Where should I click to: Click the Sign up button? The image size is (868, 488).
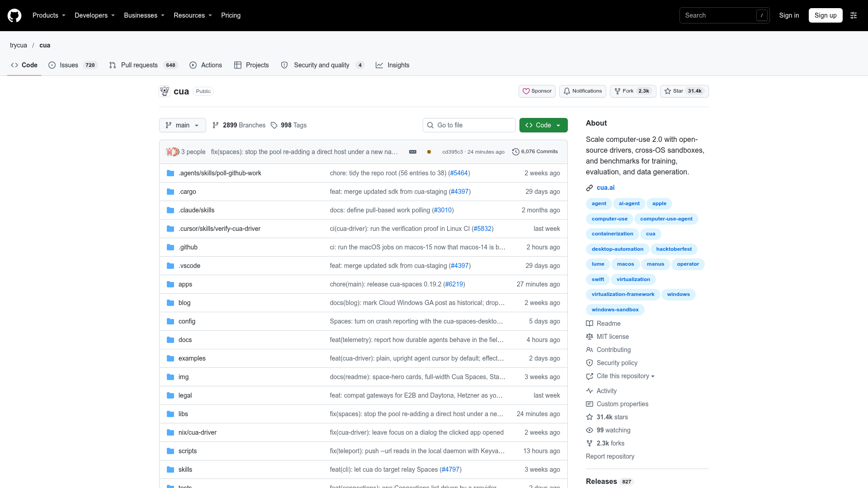(x=826, y=15)
